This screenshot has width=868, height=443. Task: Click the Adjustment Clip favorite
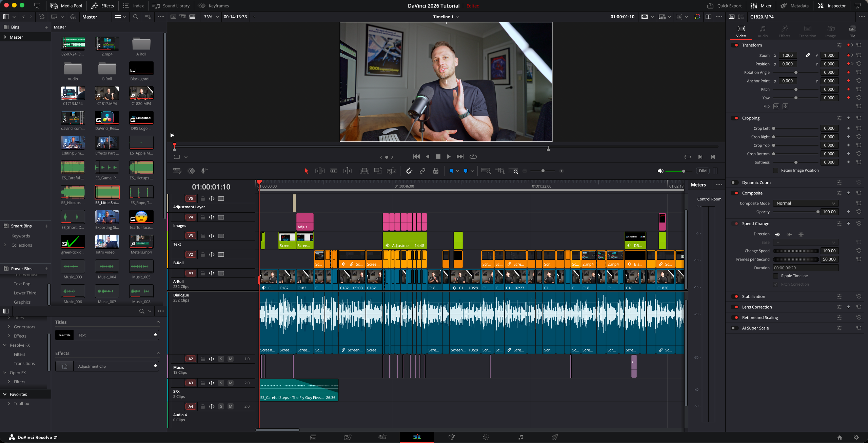[107, 366]
